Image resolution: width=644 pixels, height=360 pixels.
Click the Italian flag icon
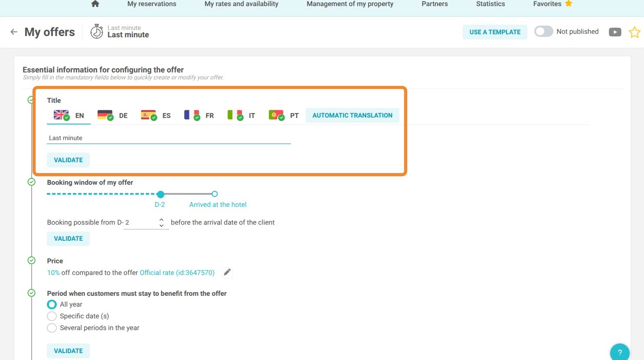(235, 115)
